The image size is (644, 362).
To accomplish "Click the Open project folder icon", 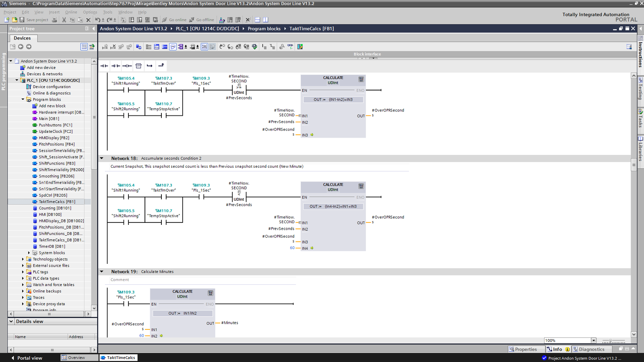I will (x=14, y=20).
